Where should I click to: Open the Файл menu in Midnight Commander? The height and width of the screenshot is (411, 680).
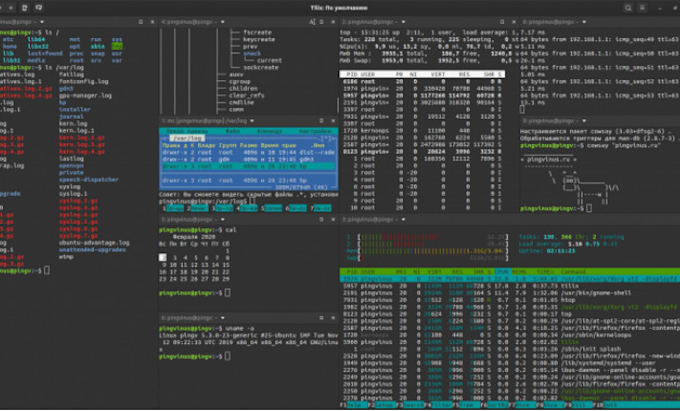(x=232, y=131)
